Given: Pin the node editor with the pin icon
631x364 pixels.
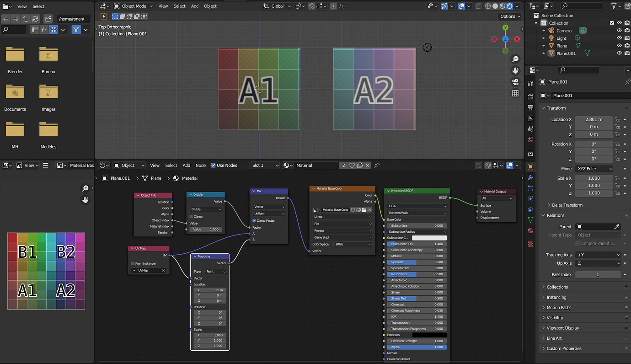Looking at the screenshot, I should 377,165.
